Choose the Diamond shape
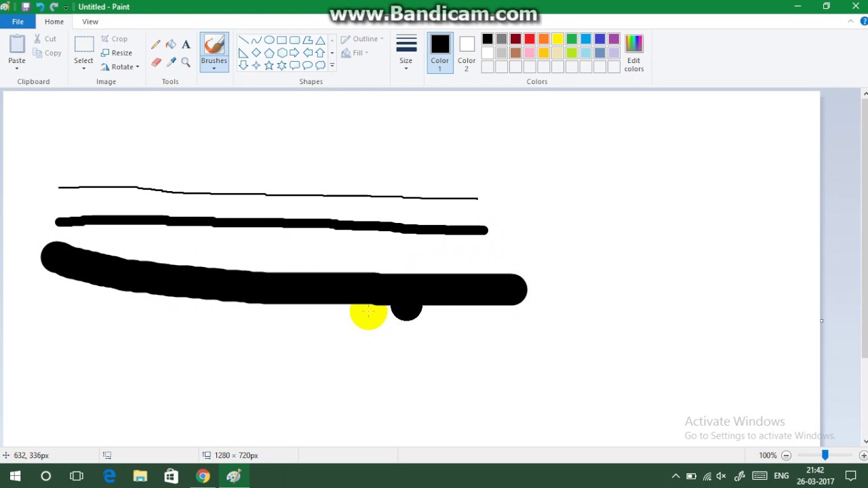 256,53
